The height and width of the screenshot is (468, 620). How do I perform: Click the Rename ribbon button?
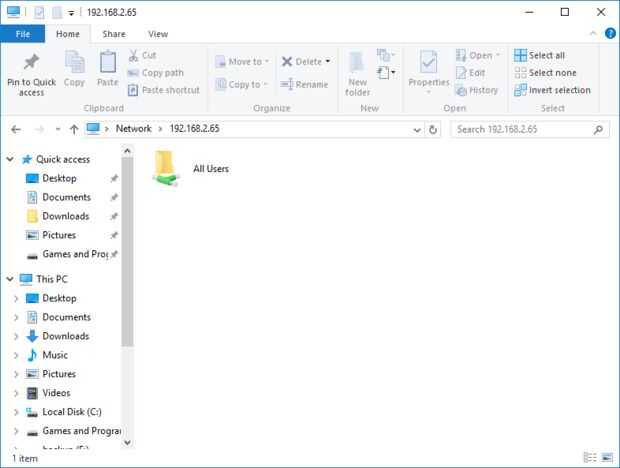304,85
